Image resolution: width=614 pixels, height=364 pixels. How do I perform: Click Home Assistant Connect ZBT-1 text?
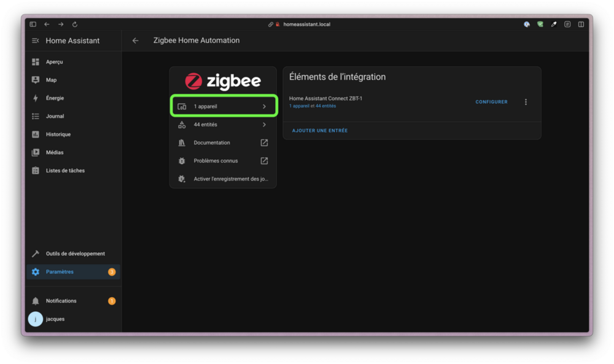pos(325,99)
